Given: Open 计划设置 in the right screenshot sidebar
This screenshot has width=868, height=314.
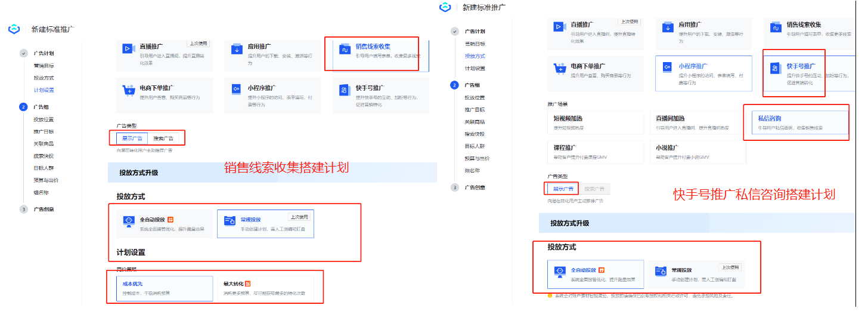Looking at the screenshot, I should (x=475, y=68).
